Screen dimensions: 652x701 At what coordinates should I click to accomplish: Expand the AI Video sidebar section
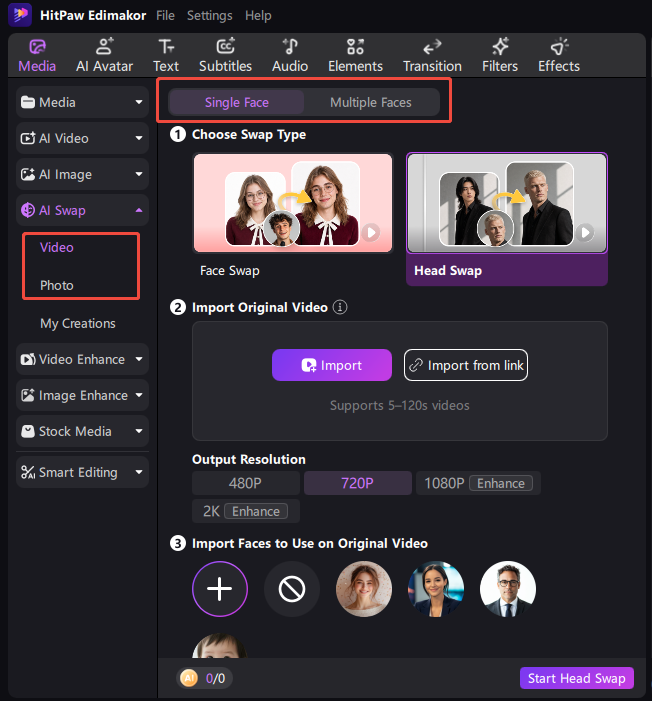tap(82, 138)
